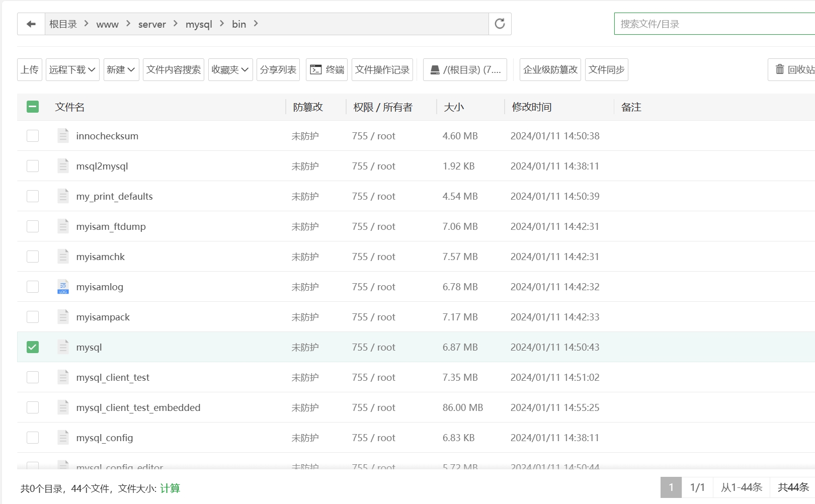Click the file icon beside myisampack
The image size is (815, 504).
63,317
